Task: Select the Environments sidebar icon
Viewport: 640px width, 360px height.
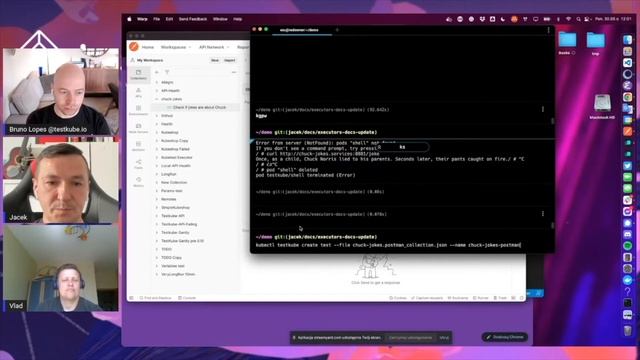Action: coord(138,111)
